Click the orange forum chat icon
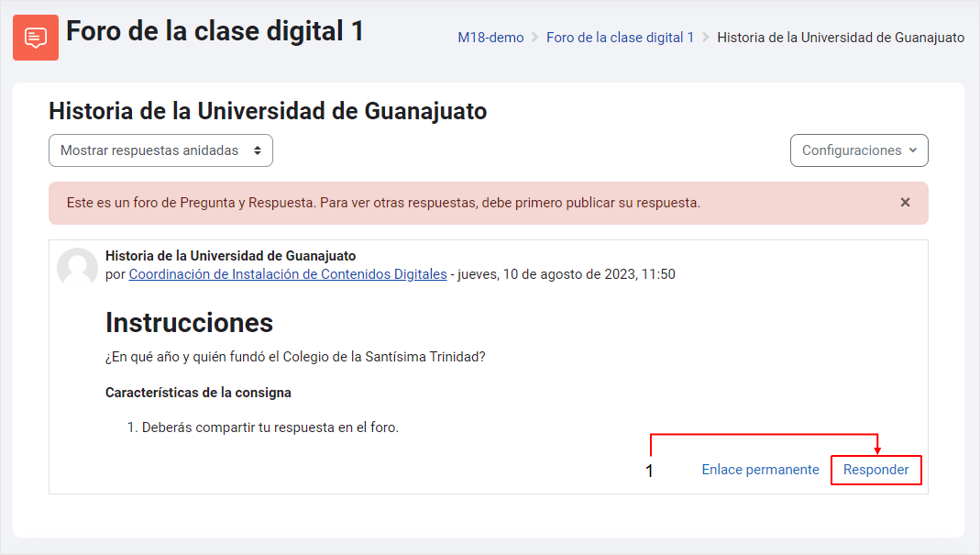The height and width of the screenshot is (555, 980). [36, 38]
